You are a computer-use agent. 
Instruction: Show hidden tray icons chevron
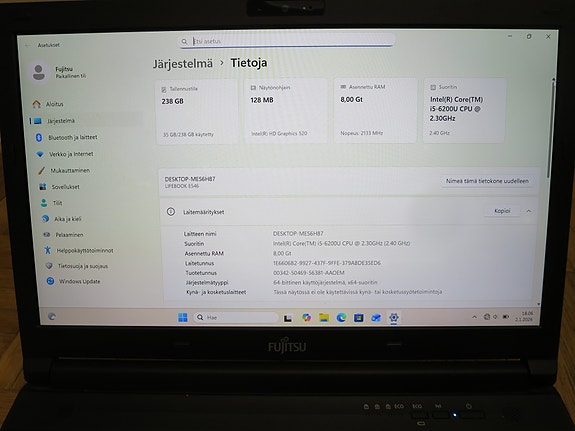475,317
